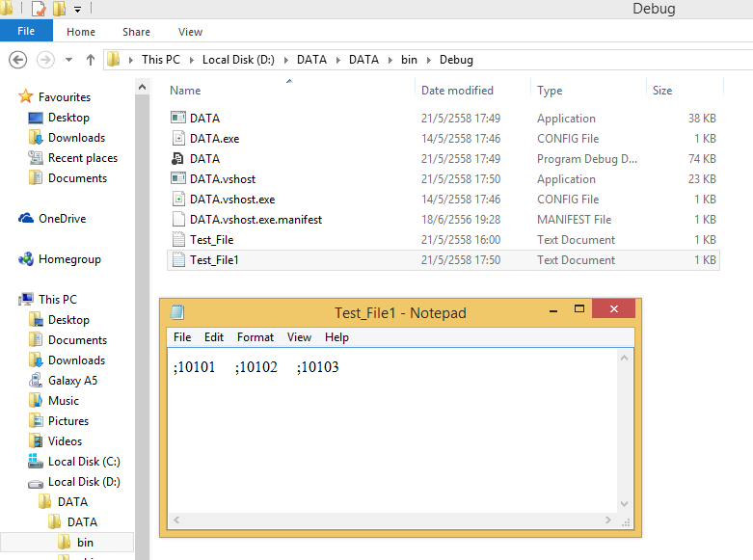
Task: Open the File ribbon tab in Explorer
Action: point(26,31)
